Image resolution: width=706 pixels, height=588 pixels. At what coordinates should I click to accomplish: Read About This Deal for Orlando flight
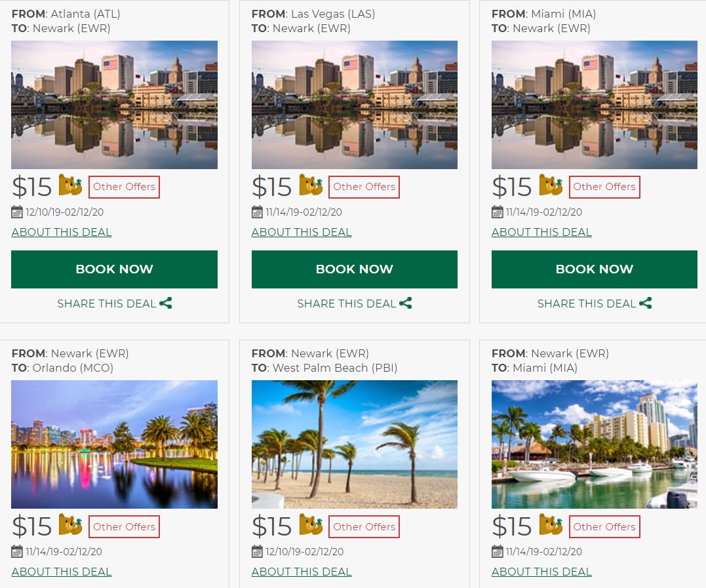click(x=62, y=572)
